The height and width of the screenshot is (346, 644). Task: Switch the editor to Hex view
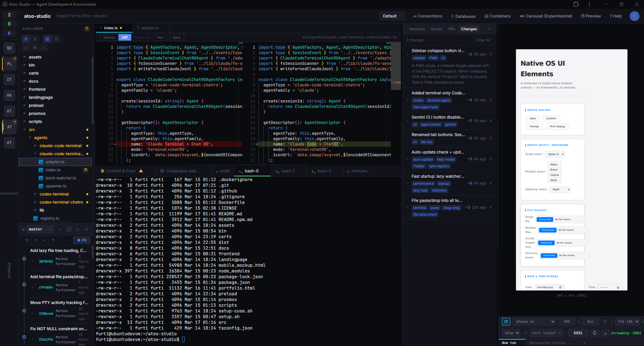pyautogui.click(x=160, y=37)
